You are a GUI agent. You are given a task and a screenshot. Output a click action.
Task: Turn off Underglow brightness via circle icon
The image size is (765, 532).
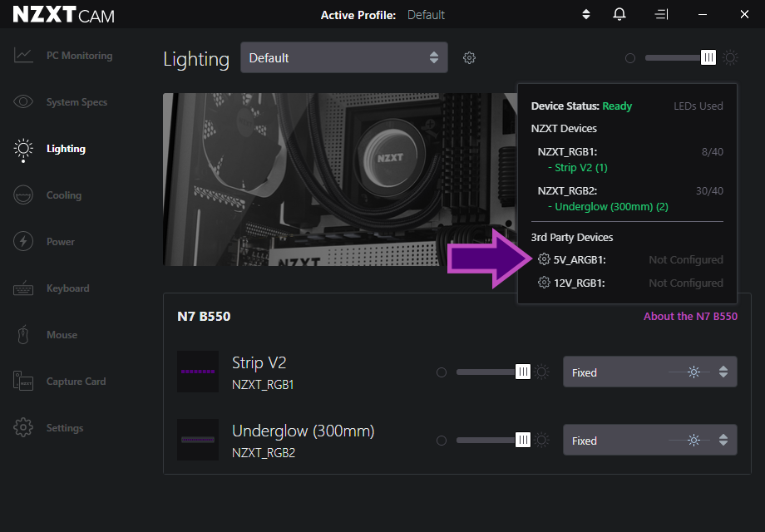click(442, 441)
